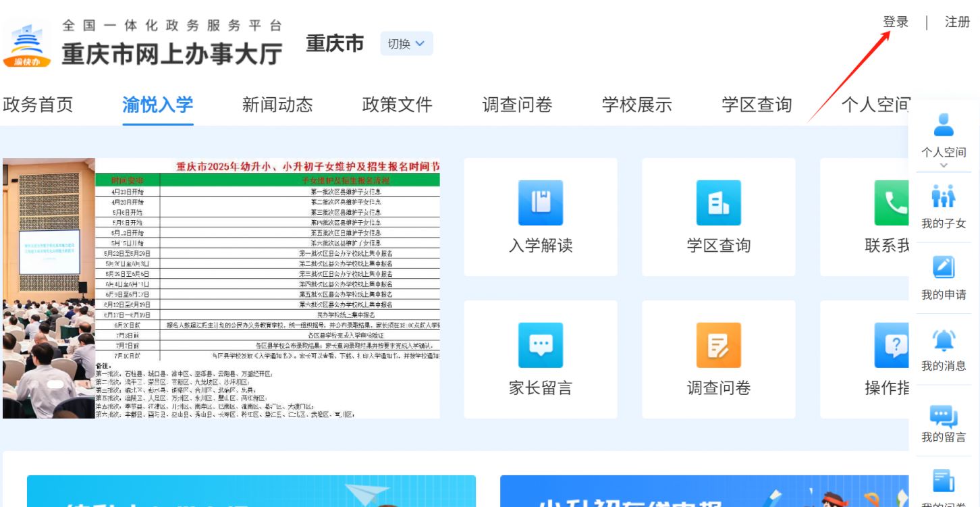The width and height of the screenshot is (980, 507).
Task: Open sidebar 个人空间 user icon
Action: [x=944, y=125]
